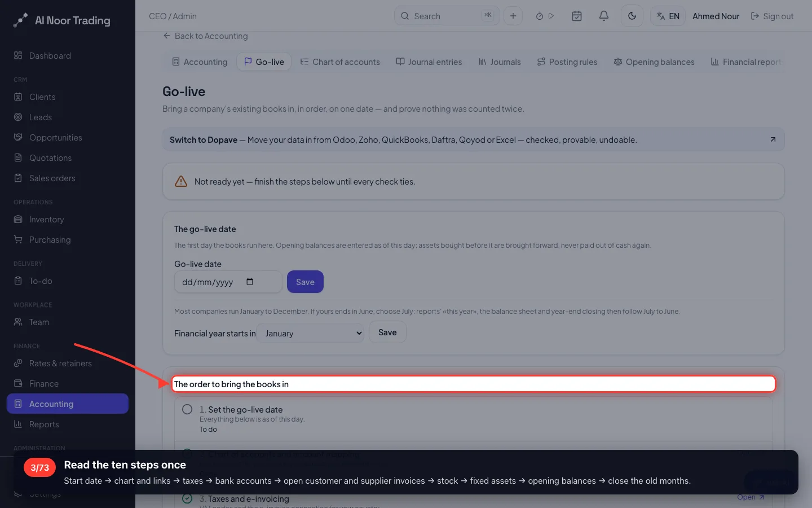Viewport: 812px width, 508px height.
Task: Click Al Noor Trading logo
Action: tap(62, 20)
